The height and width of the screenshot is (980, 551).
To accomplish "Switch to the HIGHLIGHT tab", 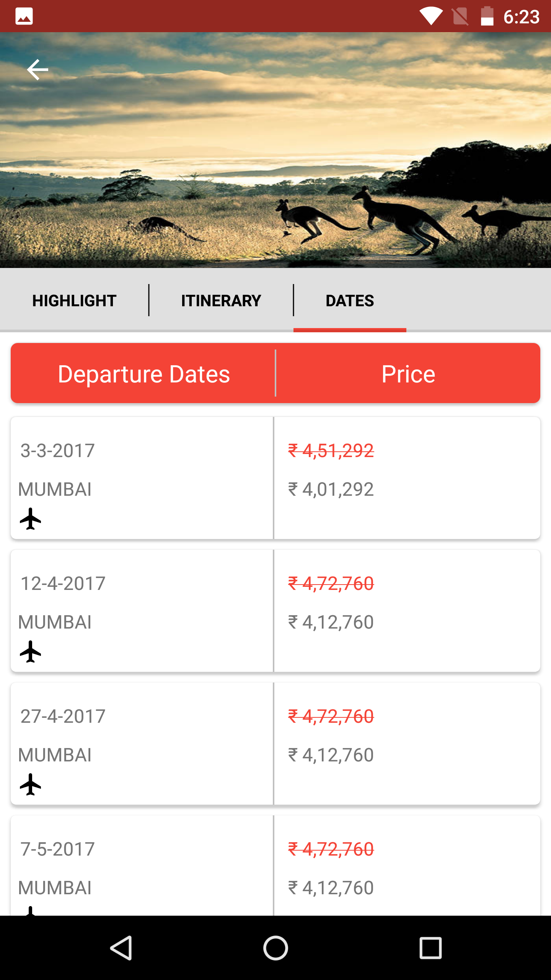I will point(75,300).
